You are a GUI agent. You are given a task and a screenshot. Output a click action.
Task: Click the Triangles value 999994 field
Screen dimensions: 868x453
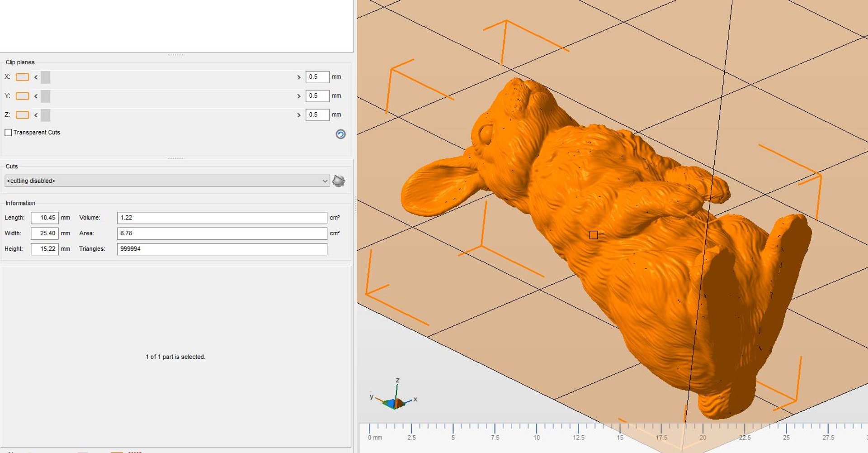tap(222, 249)
